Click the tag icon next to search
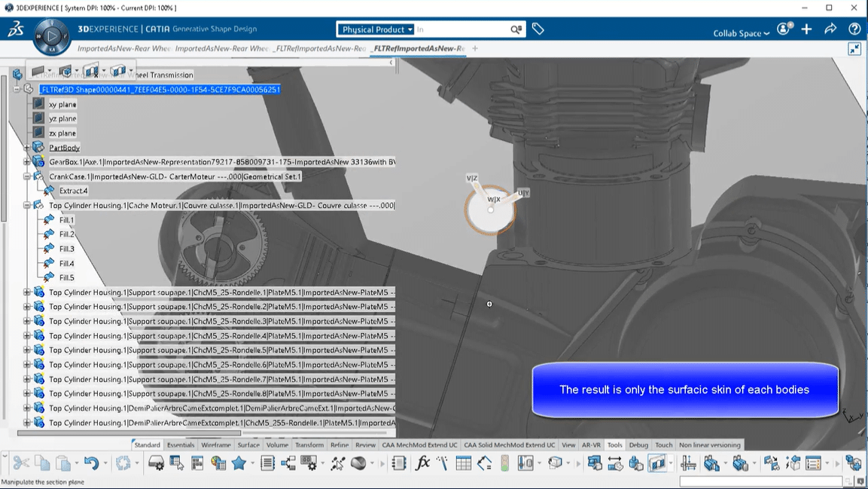The height and width of the screenshot is (489, 868). click(538, 29)
